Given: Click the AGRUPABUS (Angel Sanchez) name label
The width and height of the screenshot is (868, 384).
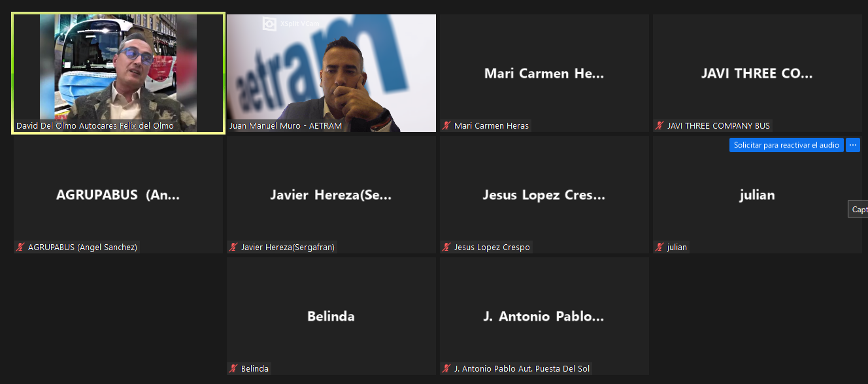Looking at the screenshot, I should (x=82, y=247).
